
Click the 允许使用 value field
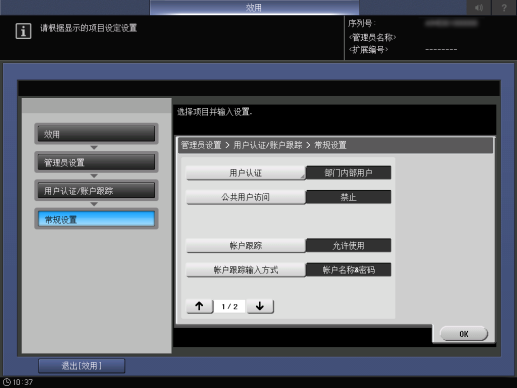(348, 246)
